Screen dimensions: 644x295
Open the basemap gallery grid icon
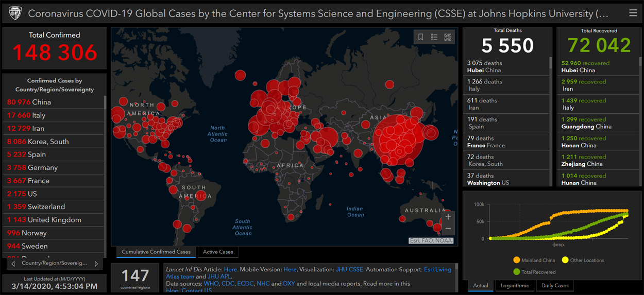click(x=448, y=37)
